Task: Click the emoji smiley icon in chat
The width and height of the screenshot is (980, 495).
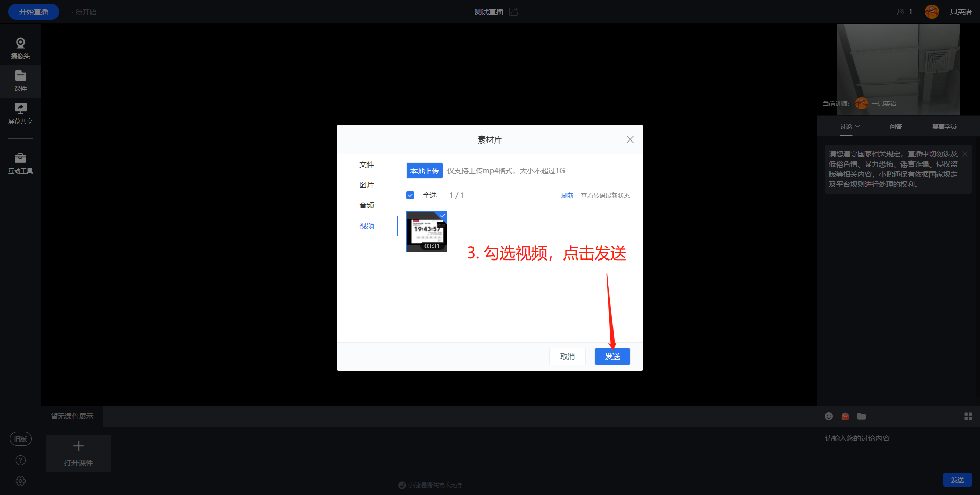Action: pos(829,416)
